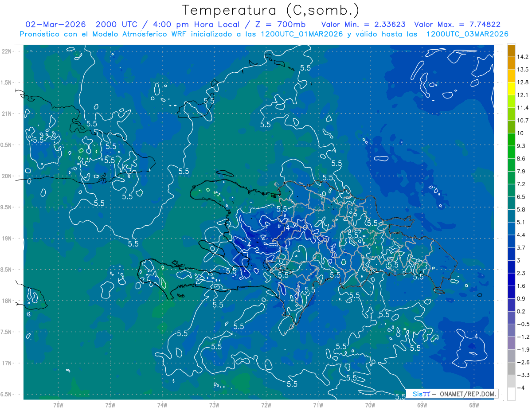Click the '12.8' colorbar value
This screenshot has width=532, height=411.
click(x=523, y=82)
